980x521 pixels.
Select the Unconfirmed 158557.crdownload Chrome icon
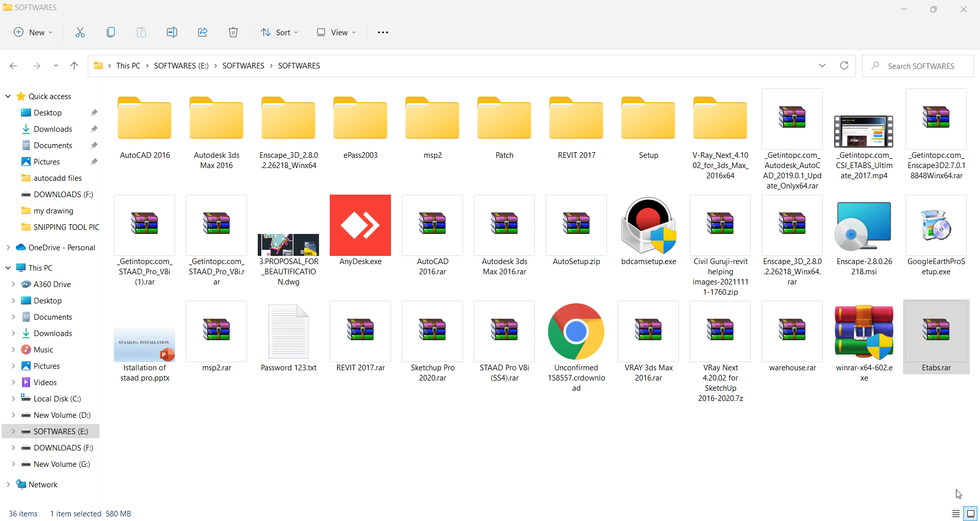click(x=576, y=331)
